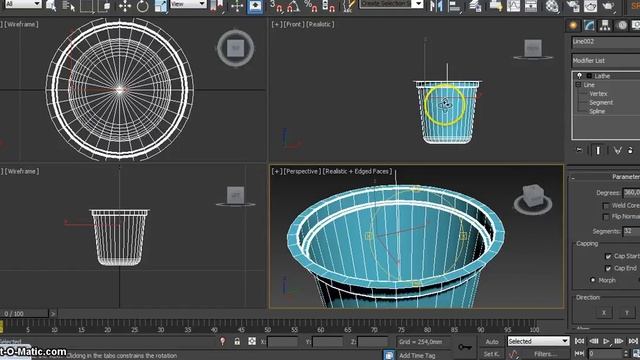Click the Auto Key button
Screen dimensions: 640x360
492,341
